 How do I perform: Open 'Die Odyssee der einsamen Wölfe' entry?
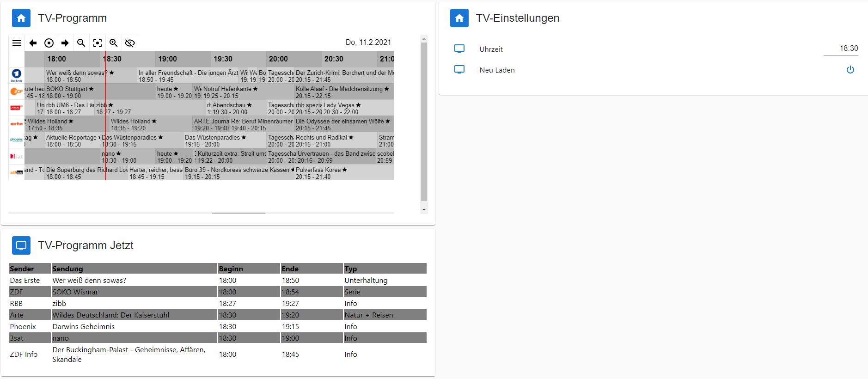click(x=344, y=124)
